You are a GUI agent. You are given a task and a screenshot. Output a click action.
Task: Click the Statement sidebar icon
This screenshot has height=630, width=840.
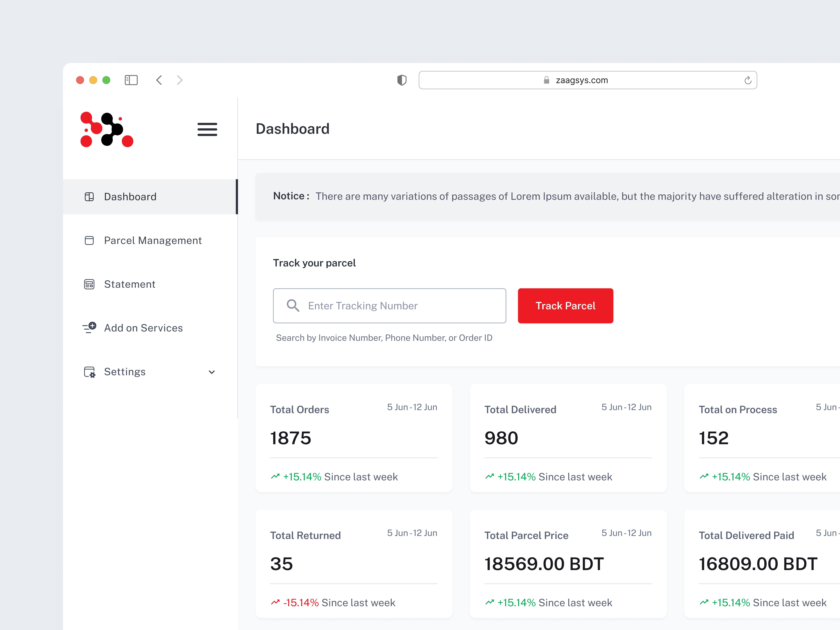coord(89,284)
